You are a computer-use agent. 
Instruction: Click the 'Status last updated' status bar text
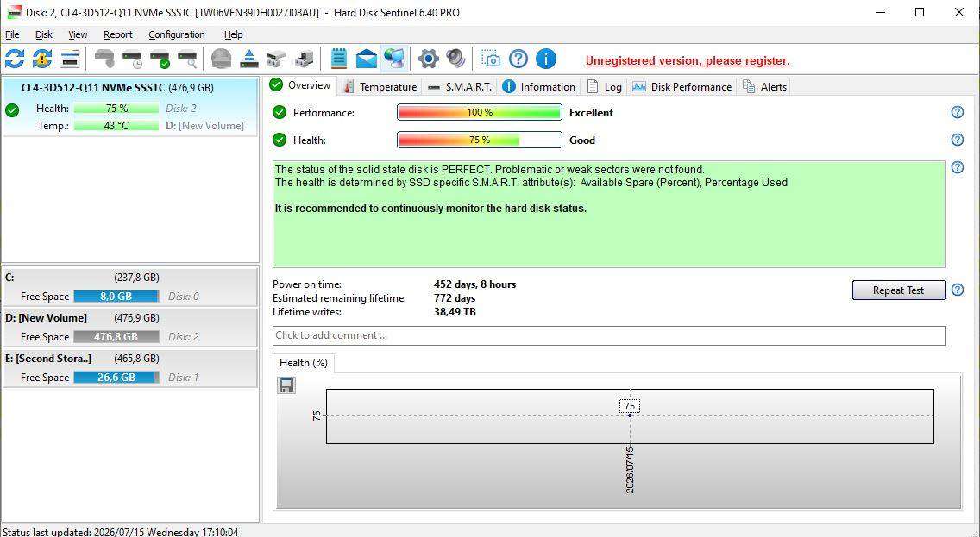[121, 532]
